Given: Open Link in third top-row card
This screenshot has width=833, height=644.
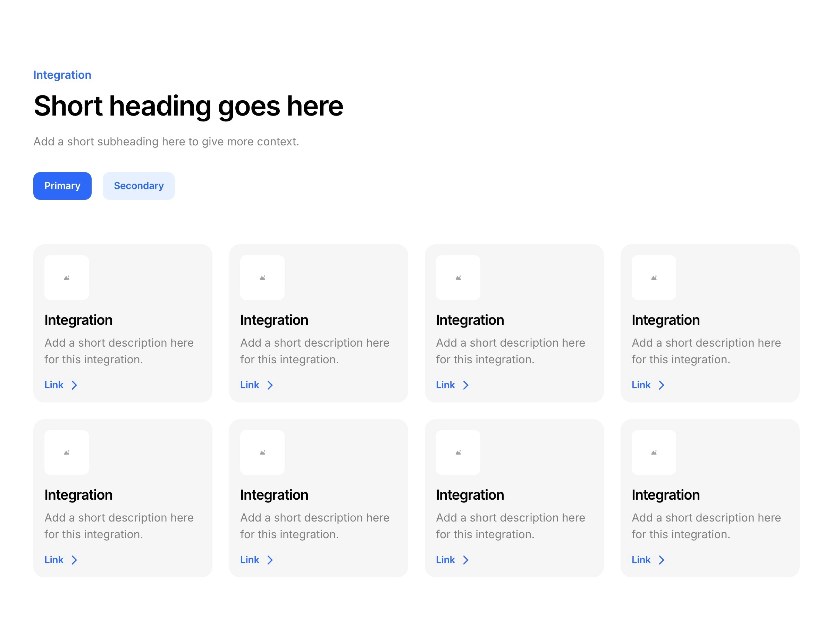Looking at the screenshot, I should [x=446, y=385].
